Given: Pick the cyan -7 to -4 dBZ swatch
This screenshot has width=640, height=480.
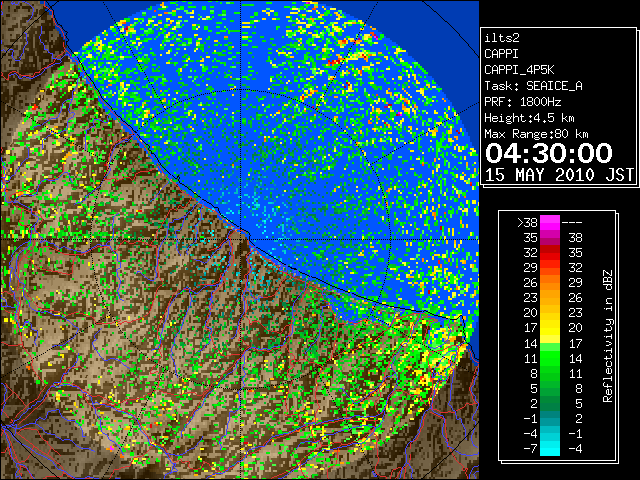Looking at the screenshot, I should pyautogui.click(x=550, y=449).
